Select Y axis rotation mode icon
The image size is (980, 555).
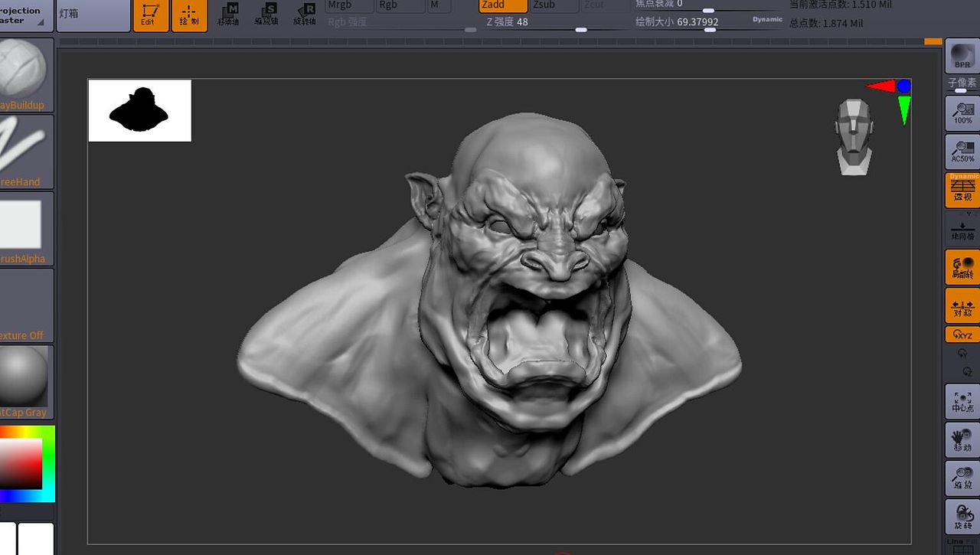(x=962, y=354)
